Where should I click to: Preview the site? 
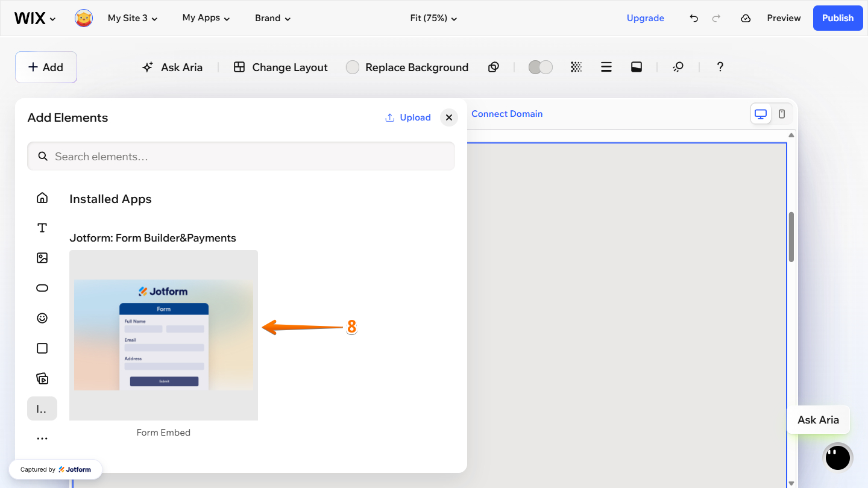[784, 18]
